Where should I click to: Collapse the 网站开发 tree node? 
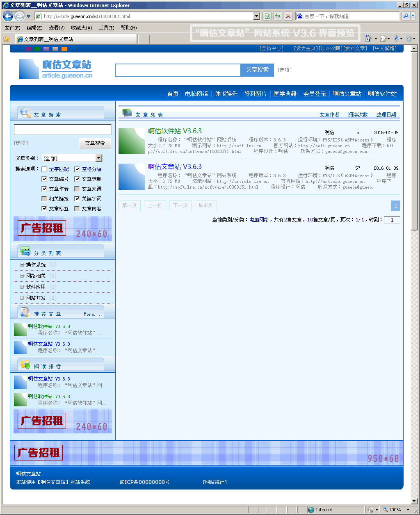tap(22, 298)
